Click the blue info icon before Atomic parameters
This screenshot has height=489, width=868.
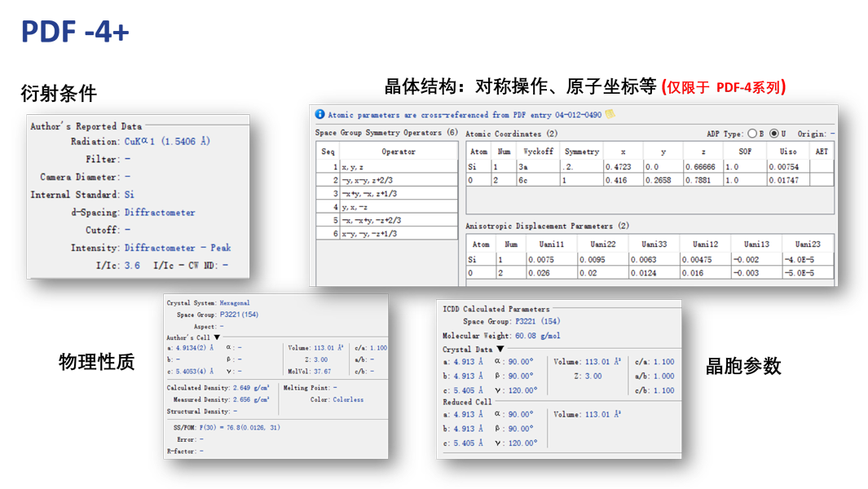tap(320, 114)
